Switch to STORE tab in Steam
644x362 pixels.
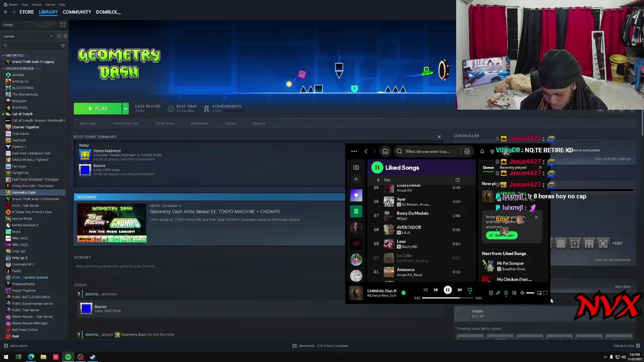(27, 12)
